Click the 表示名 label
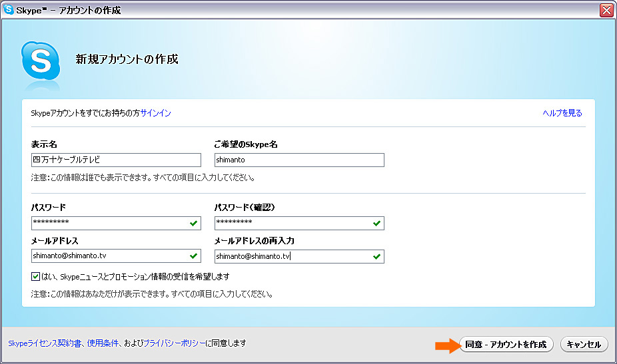This screenshot has width=617, height=364. [x=44, y=144]
